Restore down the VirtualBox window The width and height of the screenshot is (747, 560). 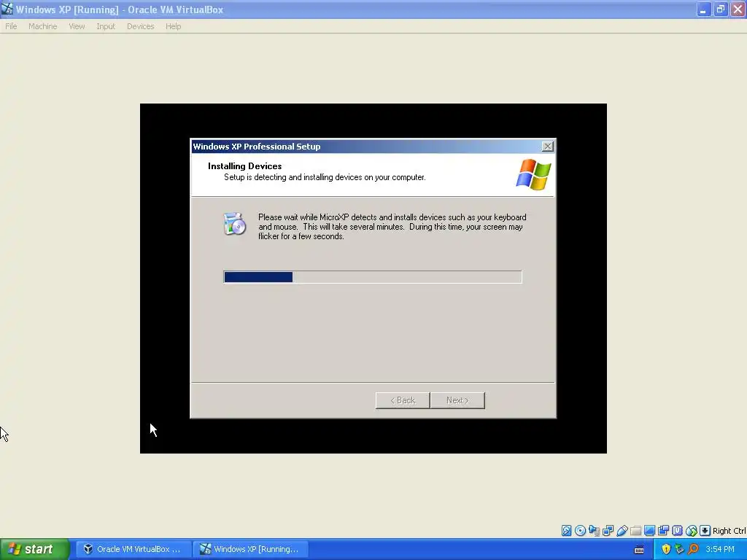(721, 9)
